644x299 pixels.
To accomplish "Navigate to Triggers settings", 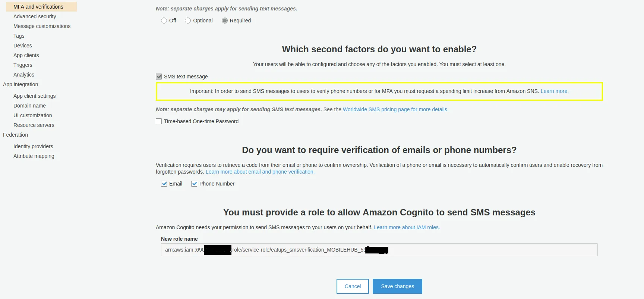I will [23, 65].
